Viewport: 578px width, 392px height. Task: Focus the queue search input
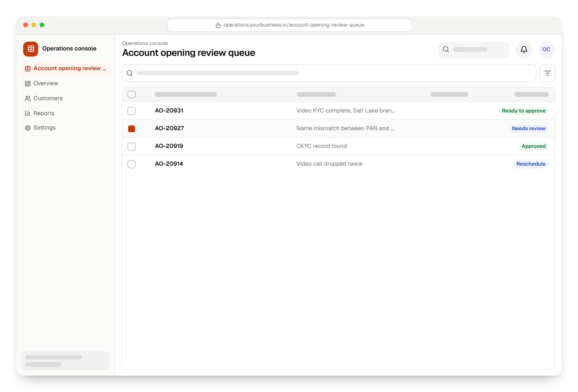point(329,73)
